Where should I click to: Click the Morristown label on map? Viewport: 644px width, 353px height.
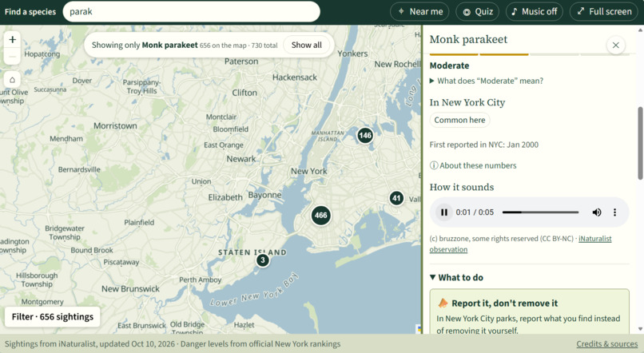pos(115,125)
